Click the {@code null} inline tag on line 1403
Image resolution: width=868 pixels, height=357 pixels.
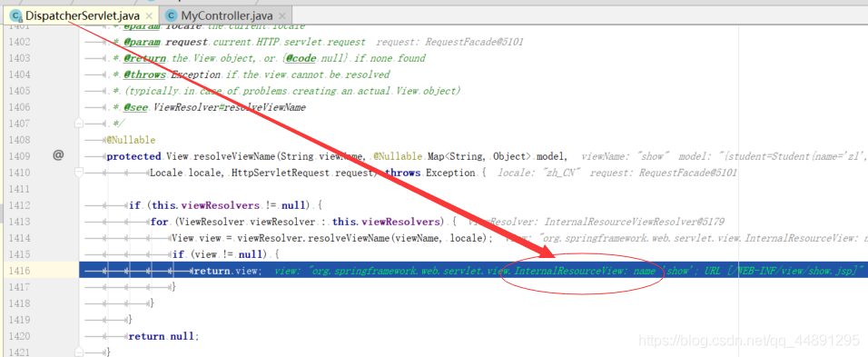coord(314,58)
